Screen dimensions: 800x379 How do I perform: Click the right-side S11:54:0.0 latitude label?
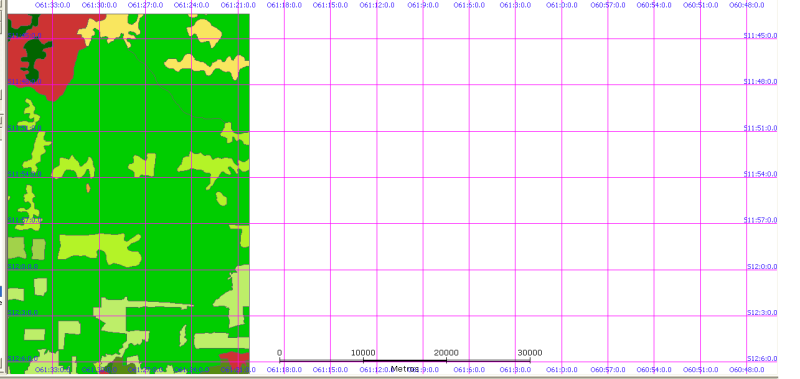click(760, 174)
